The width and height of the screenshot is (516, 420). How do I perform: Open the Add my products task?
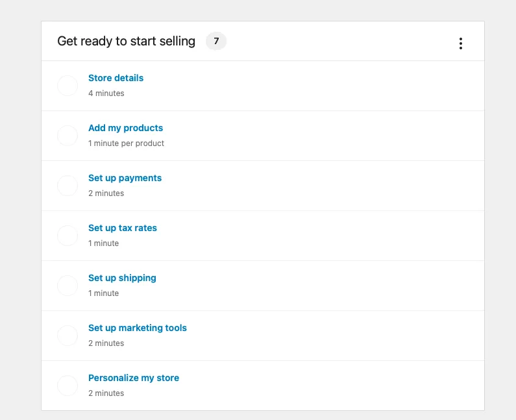(126, 128)
